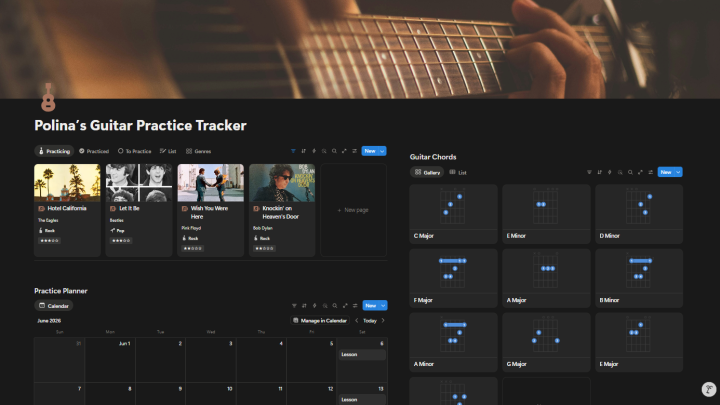Click New button in Practice Planner
Viewport: 720px width, 405px height.
(371, 306)
